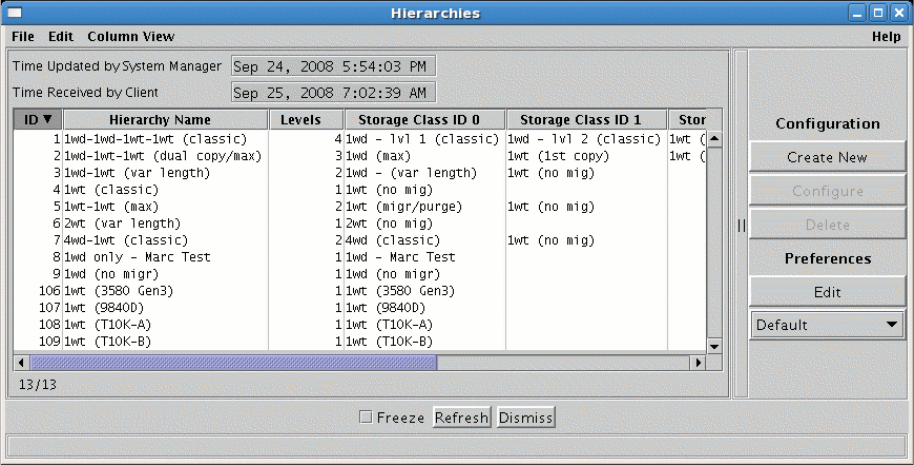Click the horizontal scrollbar right arrow
This screenshot has width=914, height=465.
pyautogui.click(x=698, y=362)
